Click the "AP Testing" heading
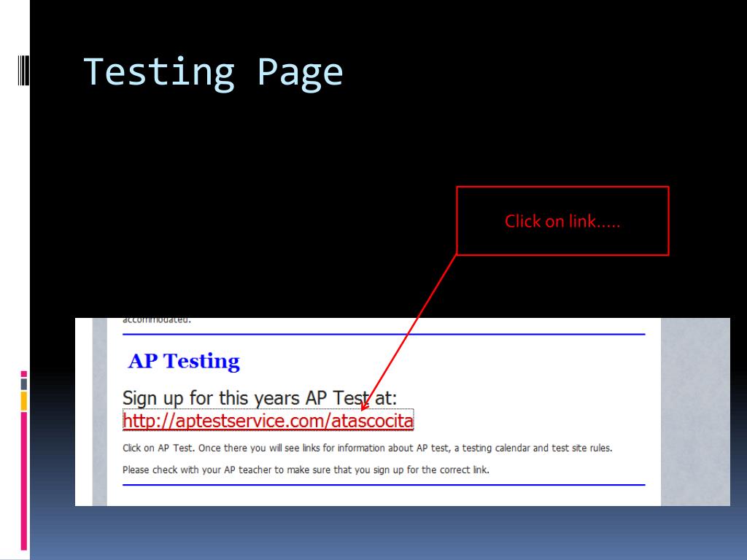The image size is (747, 560). point(184,361)
